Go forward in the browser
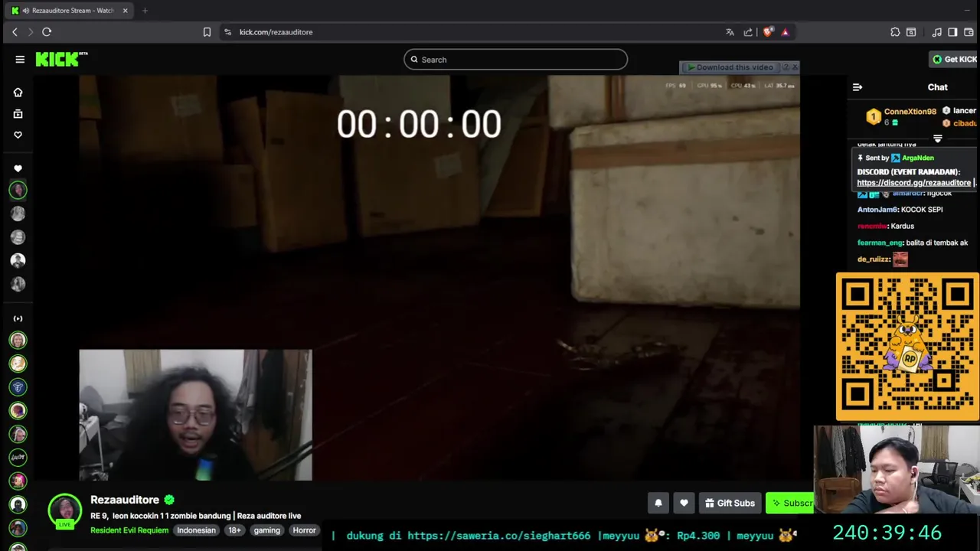Image resolution: width=980 pixels, height=551 pixels. (x=31, y=32)
